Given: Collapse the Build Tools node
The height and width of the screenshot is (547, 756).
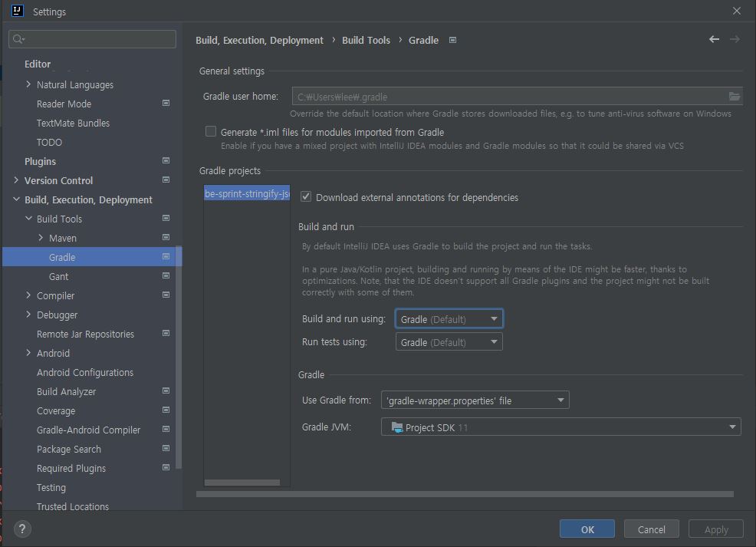Looking at the screenshot, I should tap(28, 219).
